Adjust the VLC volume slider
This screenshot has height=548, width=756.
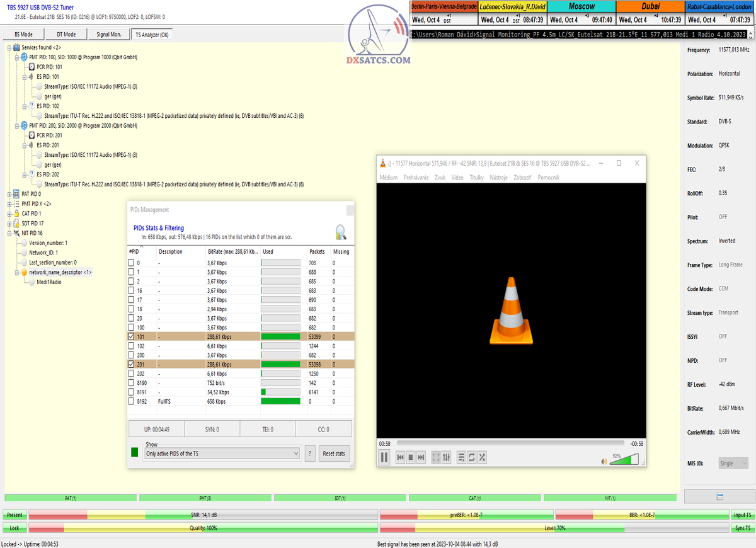coord(624,460)
